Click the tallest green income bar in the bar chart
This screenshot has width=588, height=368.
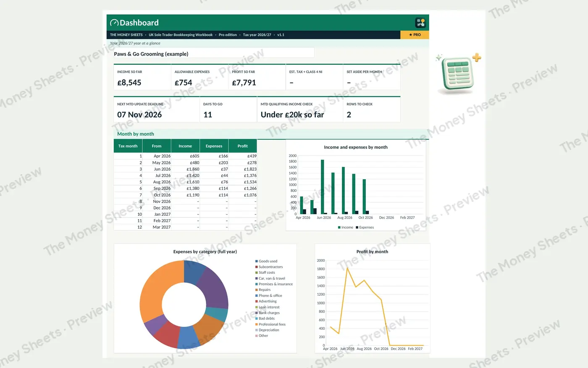tap(323, 187)
